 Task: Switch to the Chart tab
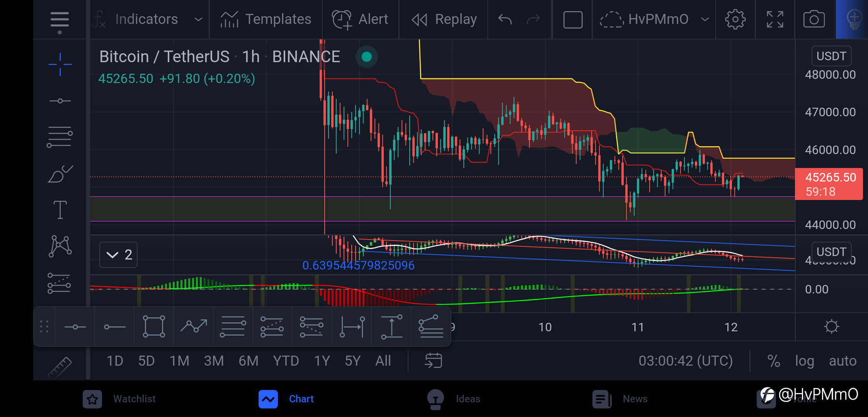tap(286, 399)
